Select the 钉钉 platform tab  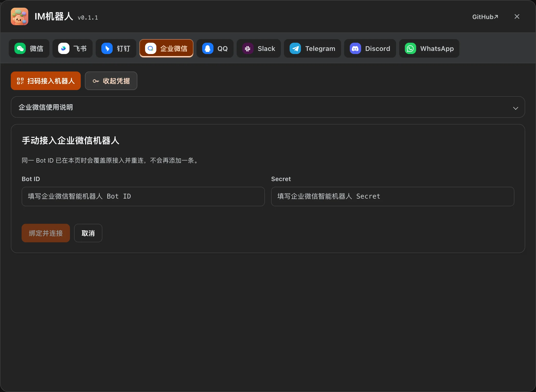(x=116, y=48)
